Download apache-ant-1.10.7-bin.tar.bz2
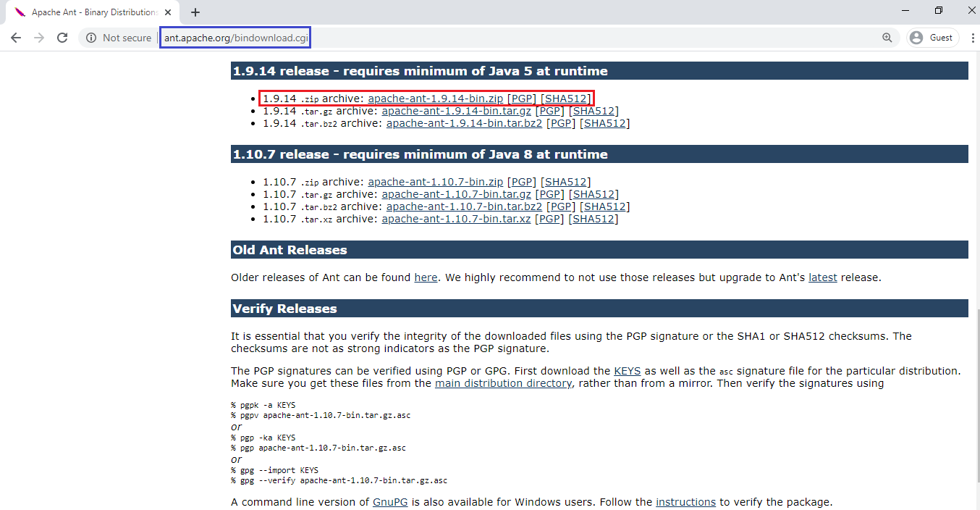The image size is (980, 510). 464,206
